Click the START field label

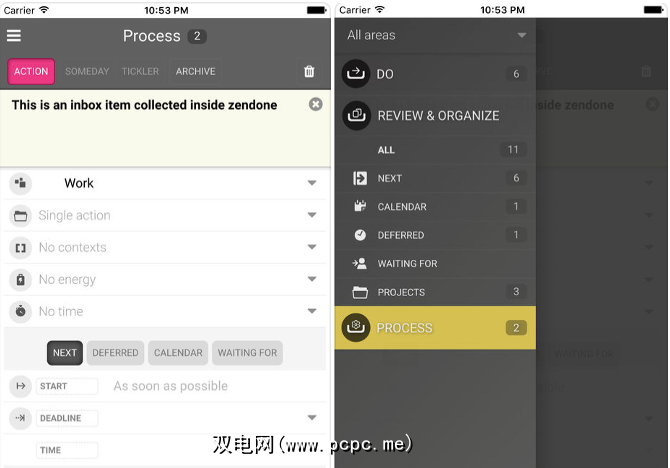click(x=67, y=386)
